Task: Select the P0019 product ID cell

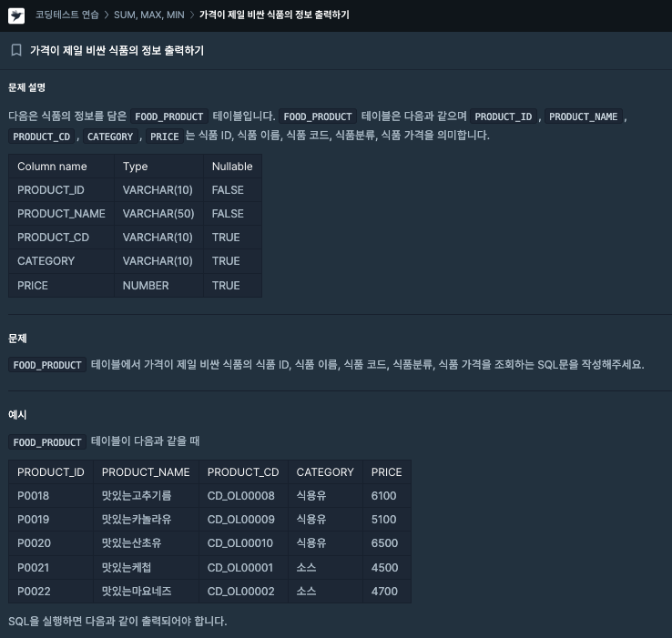Action: [x=51, y=520]
